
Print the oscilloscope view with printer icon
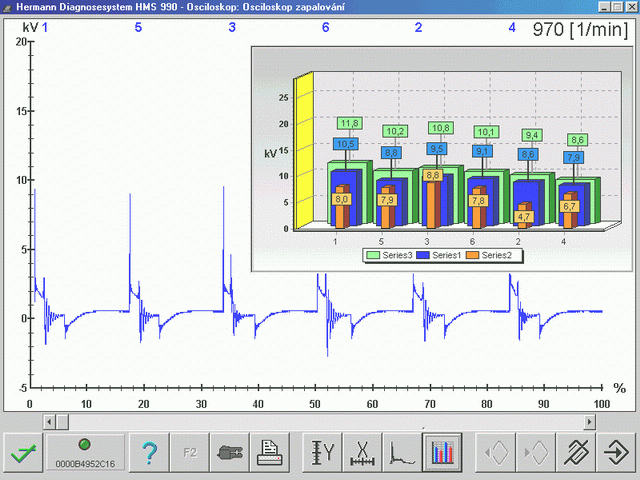tap(270, 453)
